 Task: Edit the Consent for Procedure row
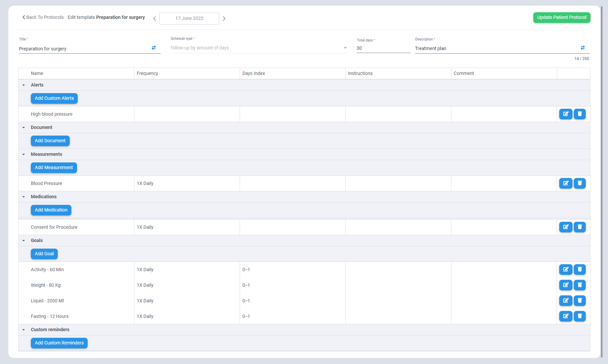tap(566, 227)
